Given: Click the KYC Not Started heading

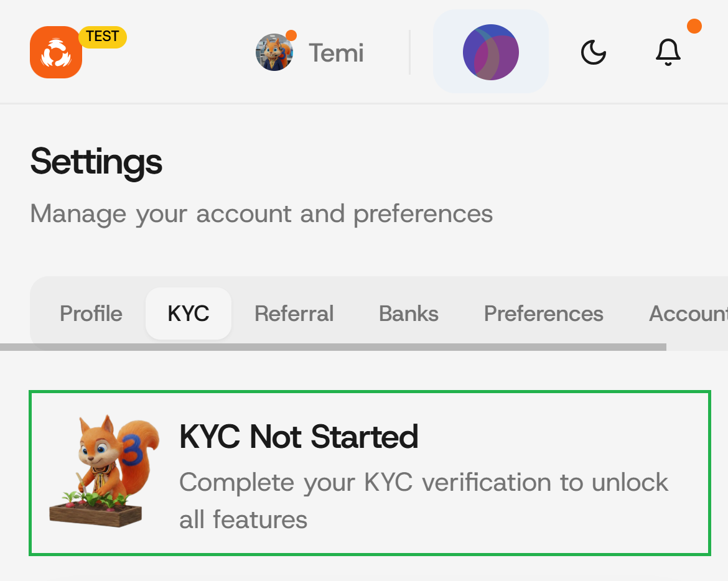Looking at the screenshot, I should (299, 437).
